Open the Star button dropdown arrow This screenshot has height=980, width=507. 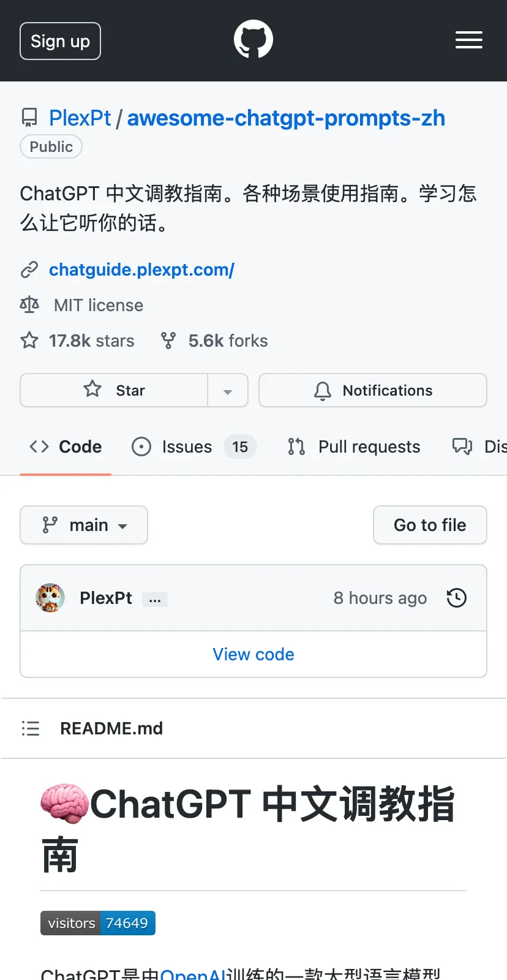tap(228, 391)
